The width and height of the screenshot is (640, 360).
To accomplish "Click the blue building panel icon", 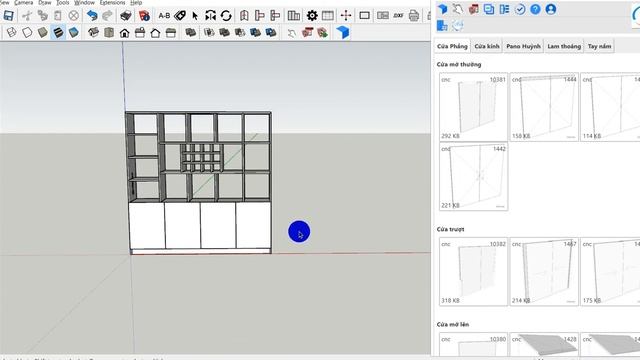I will click(x=442, y=26).
